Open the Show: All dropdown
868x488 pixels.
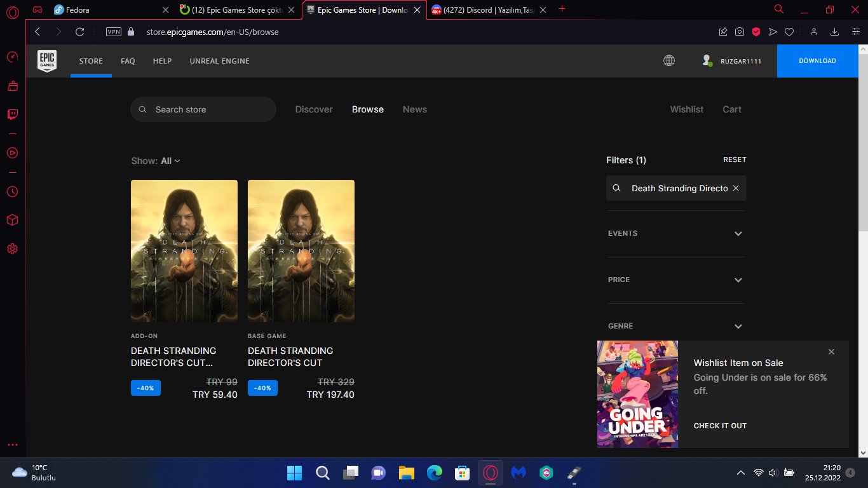click(156, 161)
